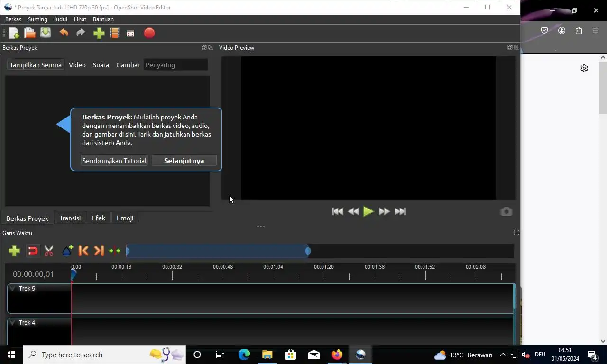Create a new project from the toolbar
Viewport: 607px width, 364px height.
tap(14, 33)
